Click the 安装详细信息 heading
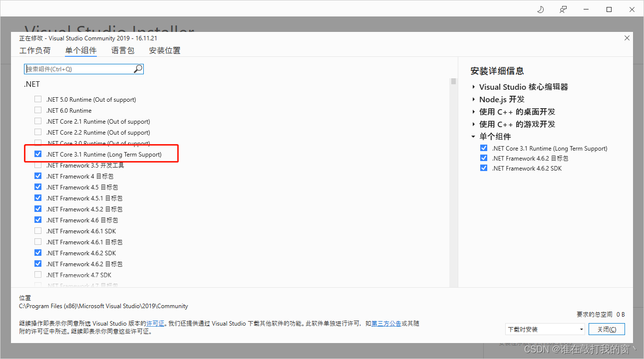 [497, 71]
